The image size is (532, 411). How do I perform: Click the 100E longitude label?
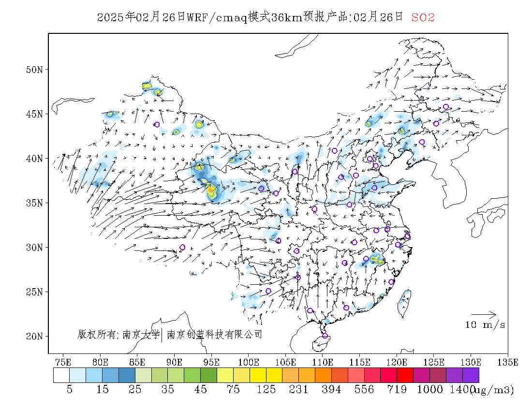249,362
